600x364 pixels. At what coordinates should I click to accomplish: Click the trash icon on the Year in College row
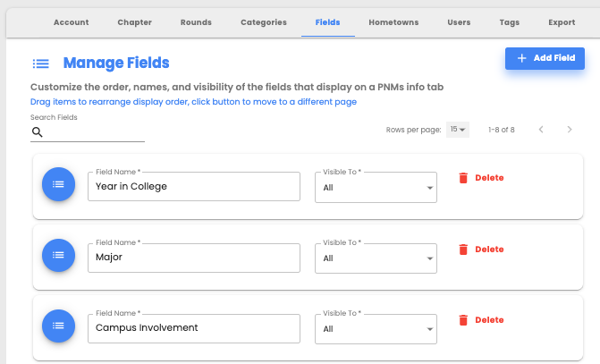(463, 178)
